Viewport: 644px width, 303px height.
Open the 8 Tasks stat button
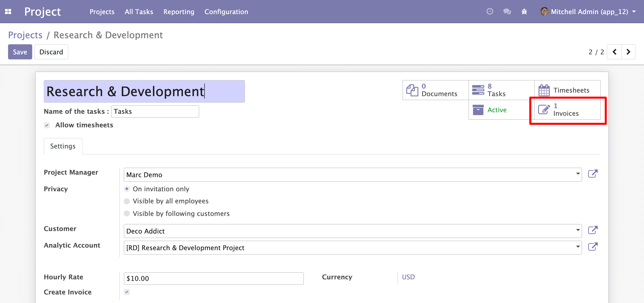coord(501,90)
